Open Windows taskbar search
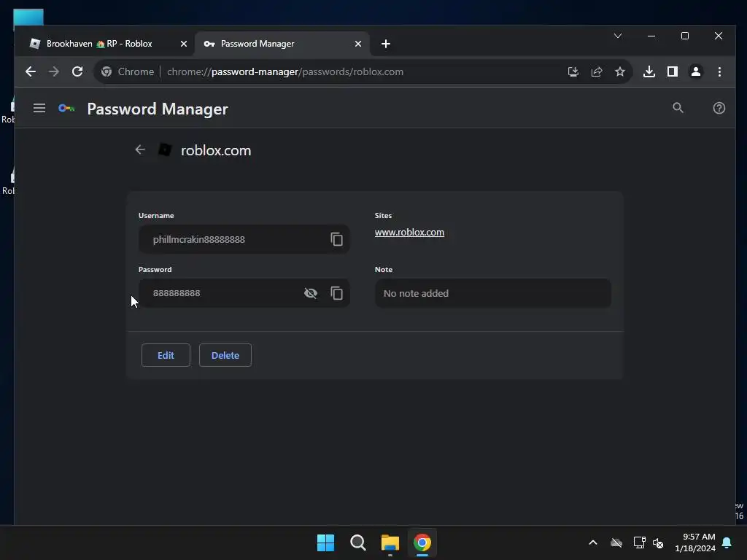This screenshot has height=560, width=747. (x=357, y=542)
